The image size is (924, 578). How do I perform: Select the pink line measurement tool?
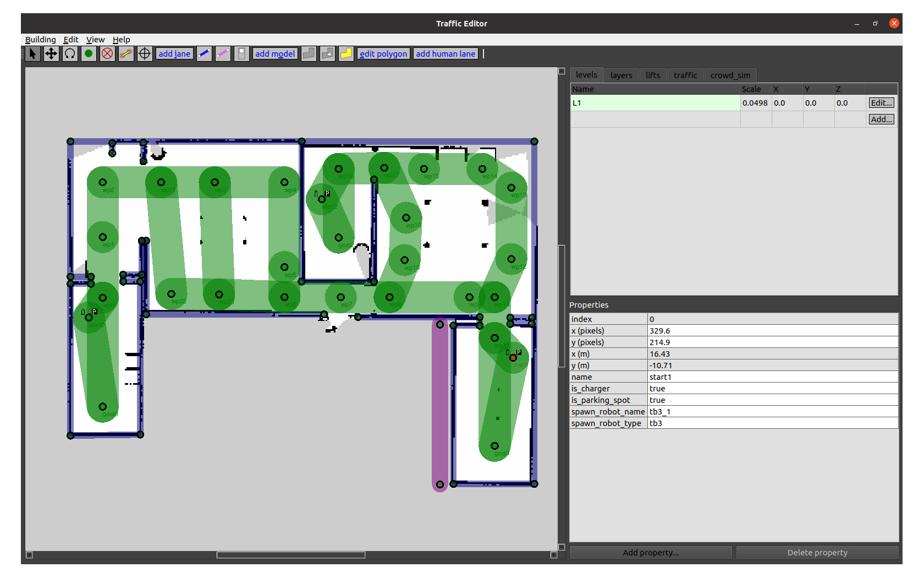point(223,53)
